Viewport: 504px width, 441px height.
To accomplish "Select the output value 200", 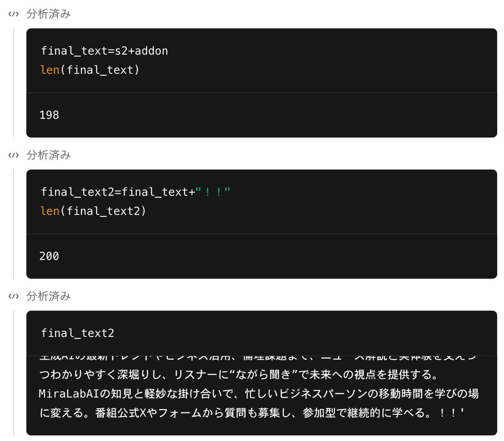I will [49, 256].
